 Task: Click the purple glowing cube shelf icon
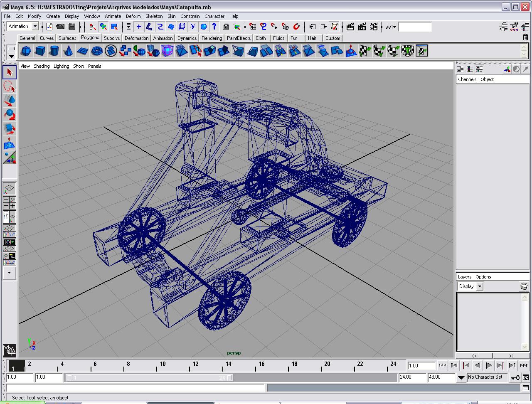tap(167, 51)
